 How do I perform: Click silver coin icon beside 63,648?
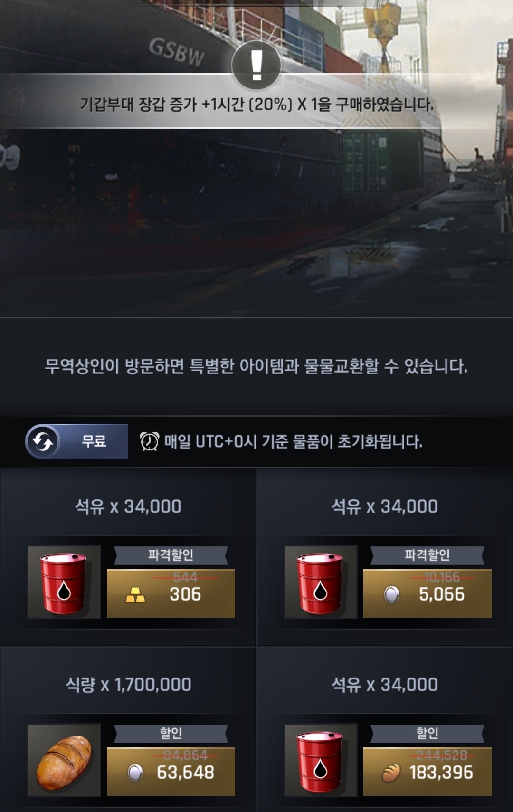pyautogui.click(x=135, y=773)
